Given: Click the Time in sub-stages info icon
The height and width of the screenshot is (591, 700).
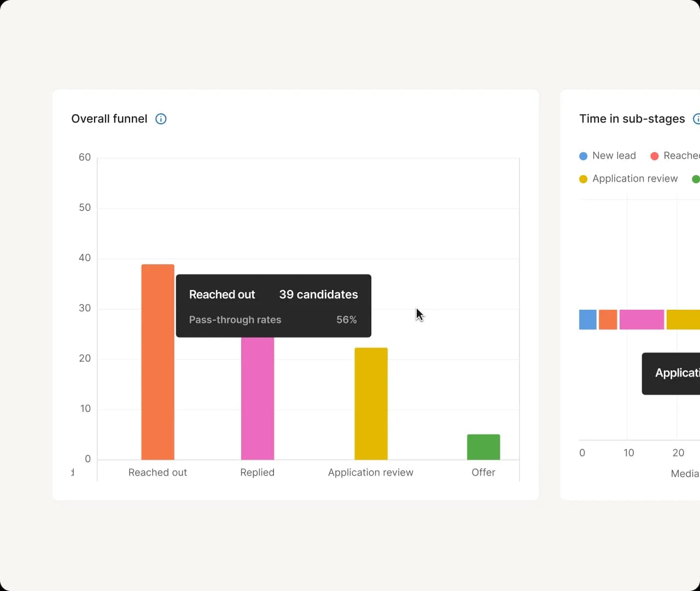Looking at the screenshot, I should coord(697,119).
